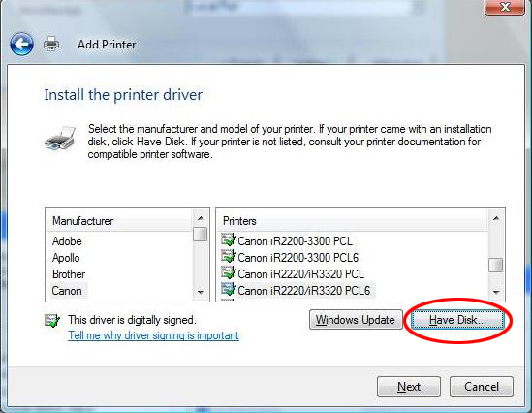Image resolution: width=532 pixels, height=413 pixels.
Task: Click the digitally signed certificate icon
Action: click(x=52, y=320)
